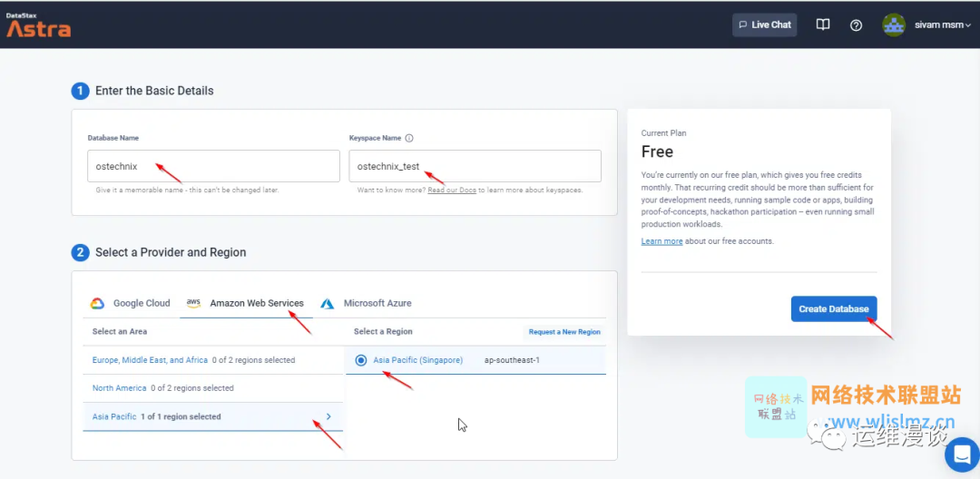Select the Asia Pacific area row
Image resolution: width=980 pixels, height=479 pixels.
pyautogui.click(x=213, y=416)
